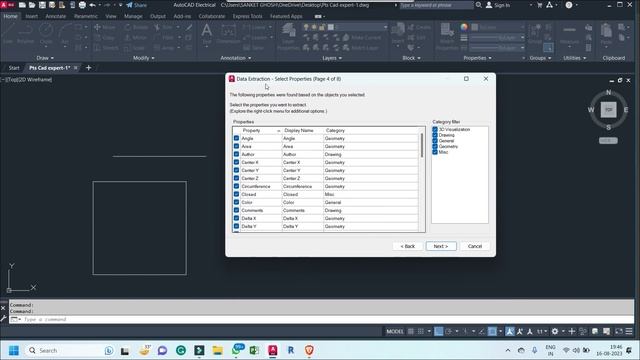
Task: Click the MODEL status bar button
Action: 395,331
